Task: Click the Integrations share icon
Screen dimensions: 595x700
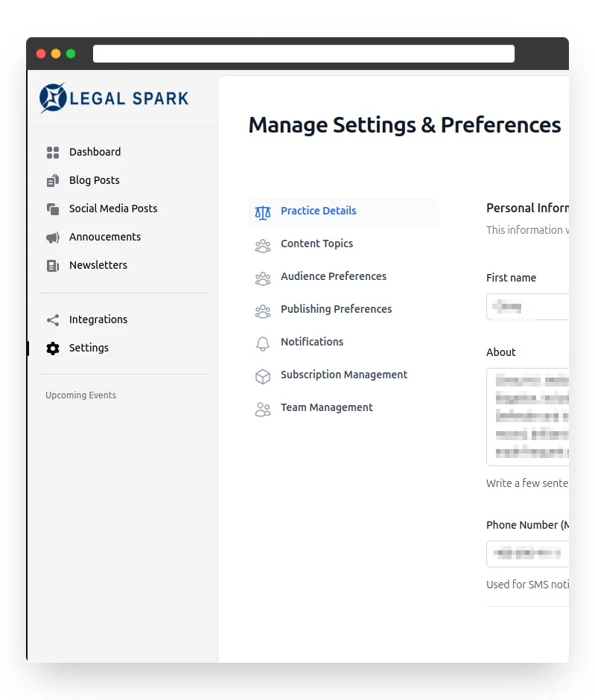Action: click(53, 320)
